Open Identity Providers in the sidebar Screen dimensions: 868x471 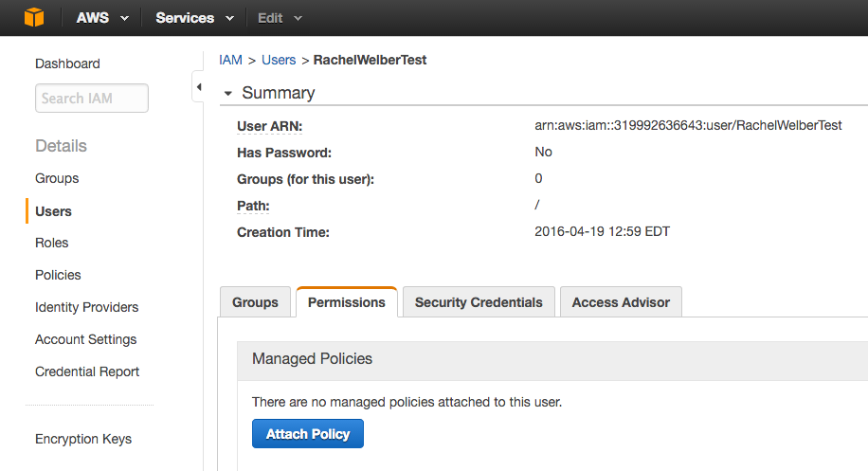click(x=86, y=307)
